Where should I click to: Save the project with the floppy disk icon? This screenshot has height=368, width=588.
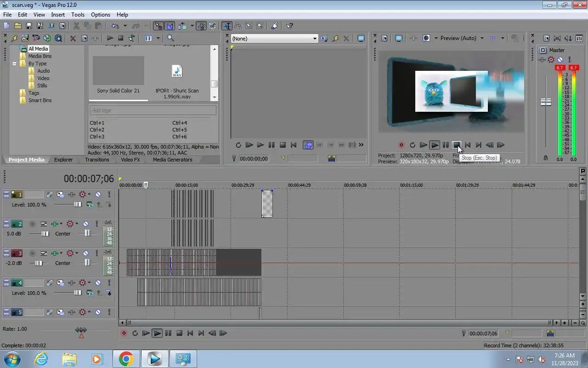28,26
